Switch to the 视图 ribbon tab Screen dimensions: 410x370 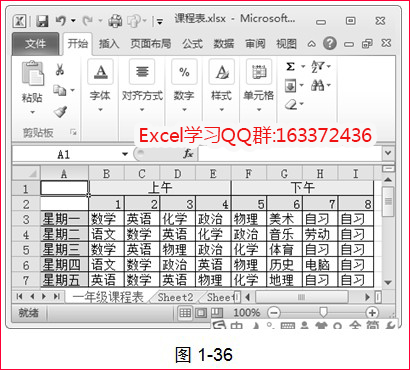point(286,44)
